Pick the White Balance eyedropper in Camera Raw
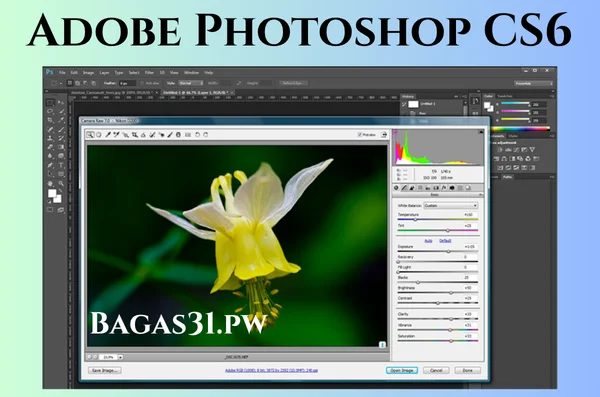Screen dimensions: 600x397 pyautogui.click(x=108, y=135)
